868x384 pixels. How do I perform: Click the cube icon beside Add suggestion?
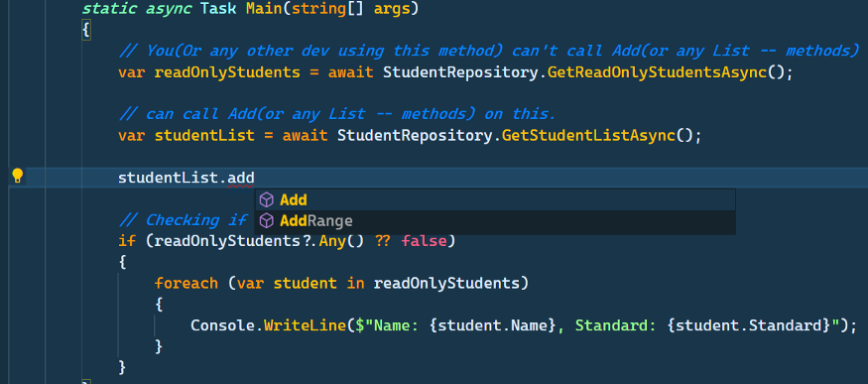[267, 199]
